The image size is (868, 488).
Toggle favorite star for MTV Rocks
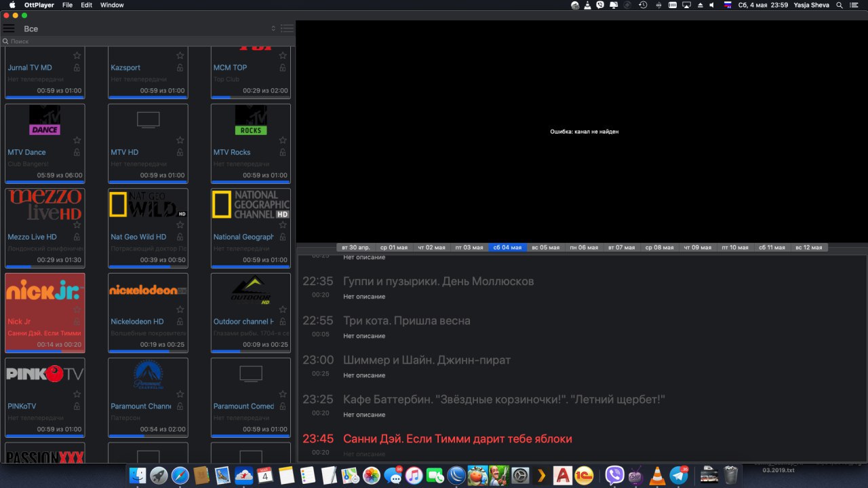(283, 140)
